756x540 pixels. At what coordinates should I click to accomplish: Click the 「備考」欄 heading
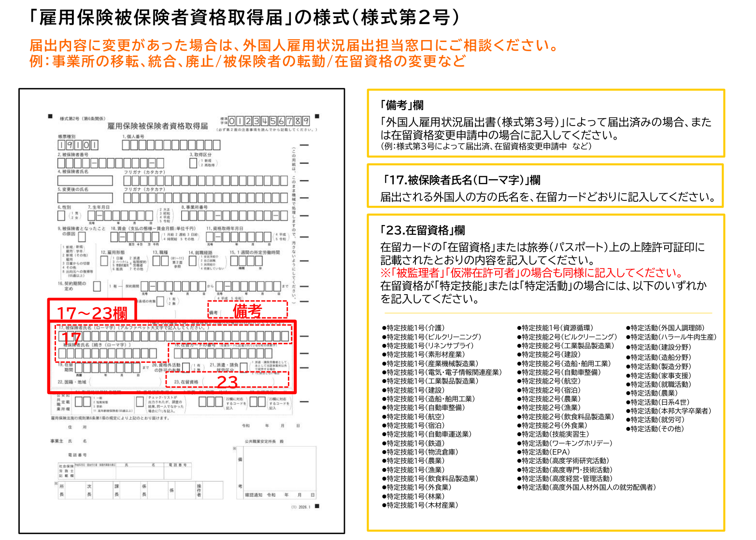point(402,105)
